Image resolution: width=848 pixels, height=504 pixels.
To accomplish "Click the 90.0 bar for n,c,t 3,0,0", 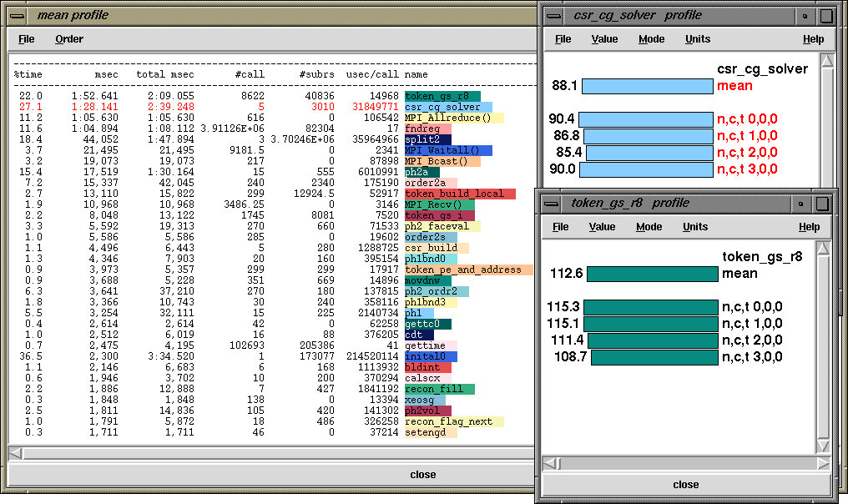I will point(646,169).
